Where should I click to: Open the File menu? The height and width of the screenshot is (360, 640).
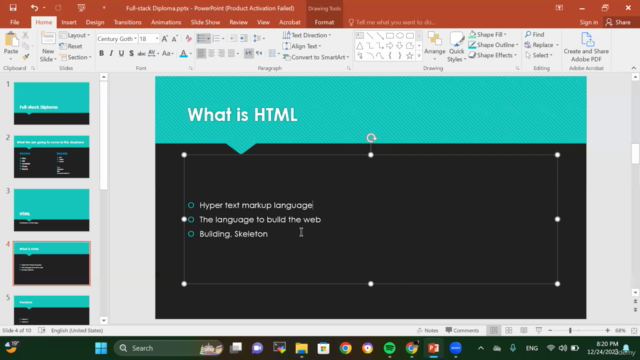(15, 22)
